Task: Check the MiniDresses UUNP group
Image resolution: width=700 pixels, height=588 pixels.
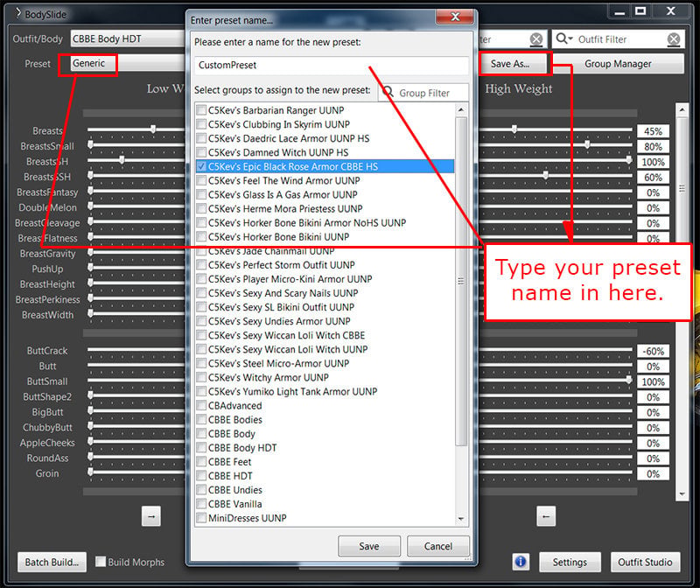Action: pos(201,518)
